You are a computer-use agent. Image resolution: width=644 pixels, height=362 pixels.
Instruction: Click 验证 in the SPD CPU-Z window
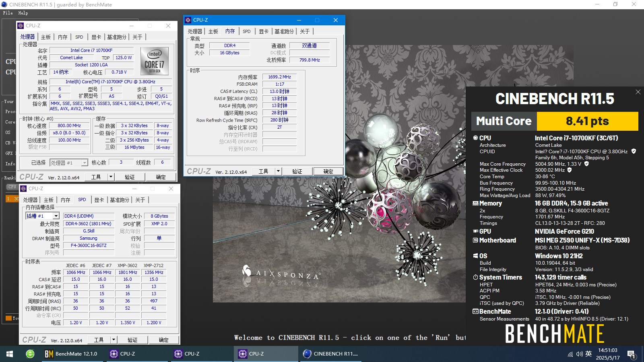pos(132,340)
